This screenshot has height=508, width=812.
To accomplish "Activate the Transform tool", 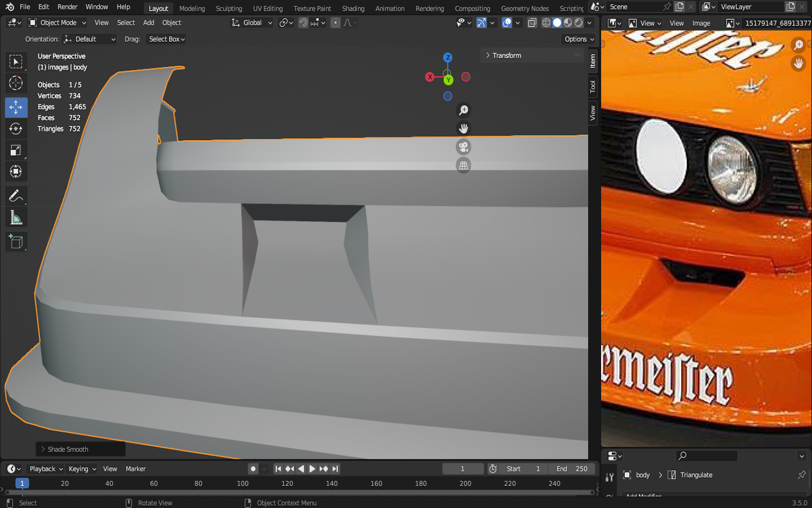I will (x=16, y=172).
